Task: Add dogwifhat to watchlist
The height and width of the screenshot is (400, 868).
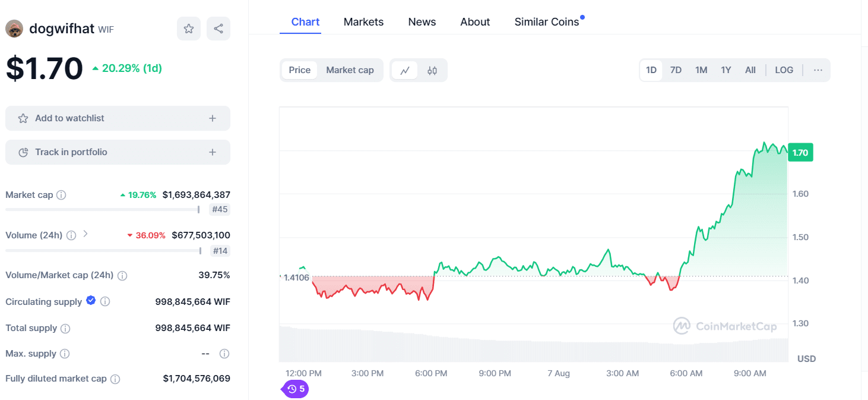Action: pyautogui.click(x=117, y=118)
